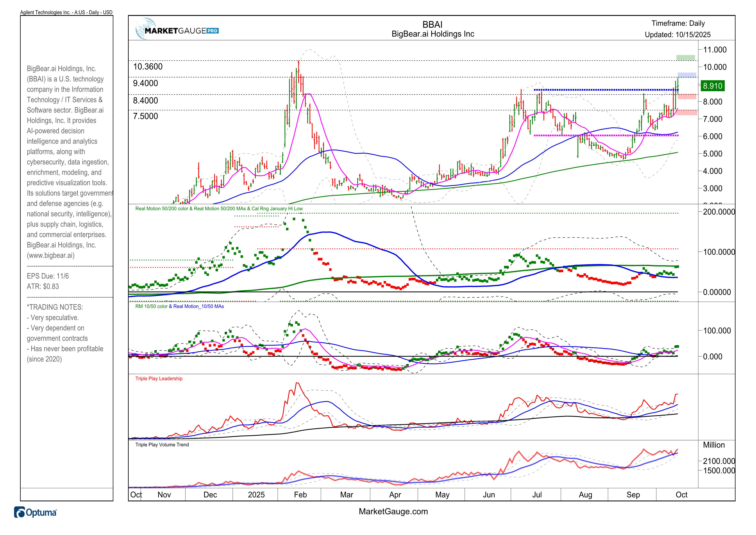
Task: Click the upper red zone box near 8.3
Action: point(687,97)
